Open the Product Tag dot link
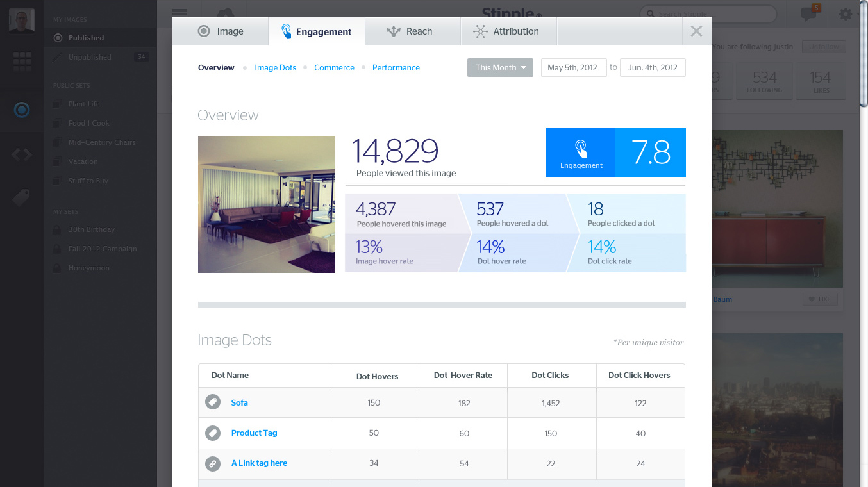The height and width of the screenshot is (487, 868). 254,433
